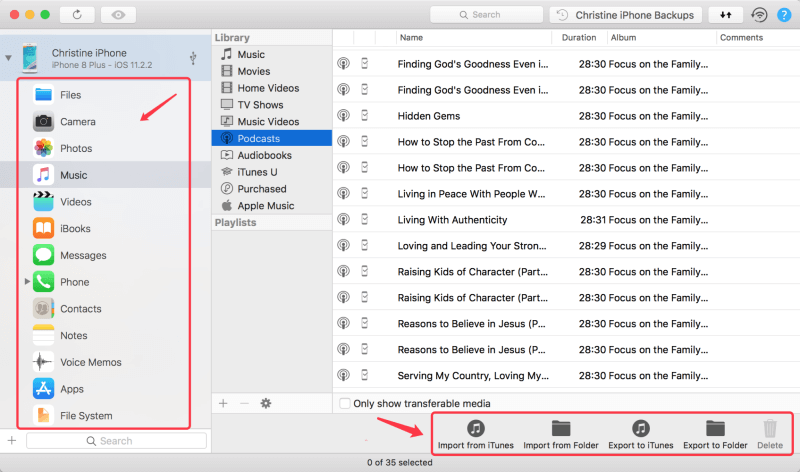
Task: Click the 28:29 duration cell
Action: [592, 246]
